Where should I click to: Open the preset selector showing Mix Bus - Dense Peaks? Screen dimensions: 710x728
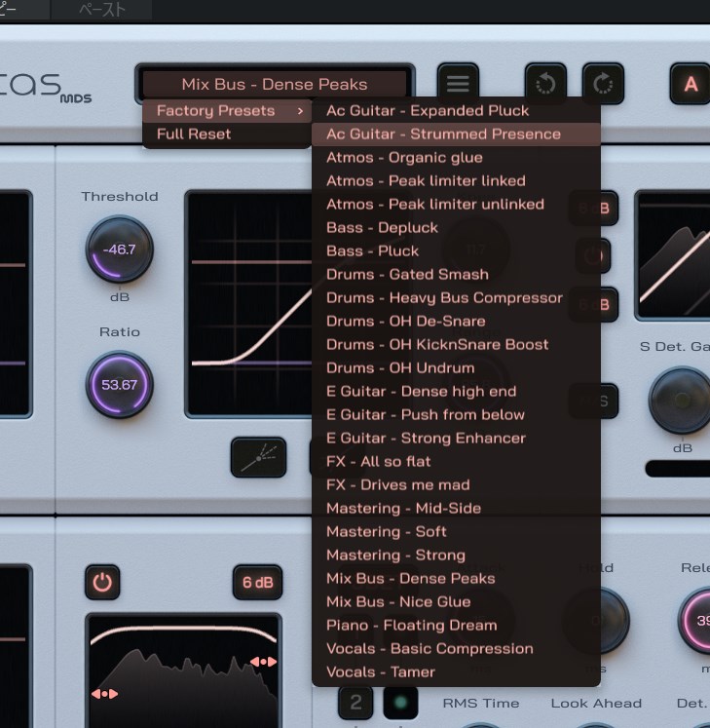274,85
